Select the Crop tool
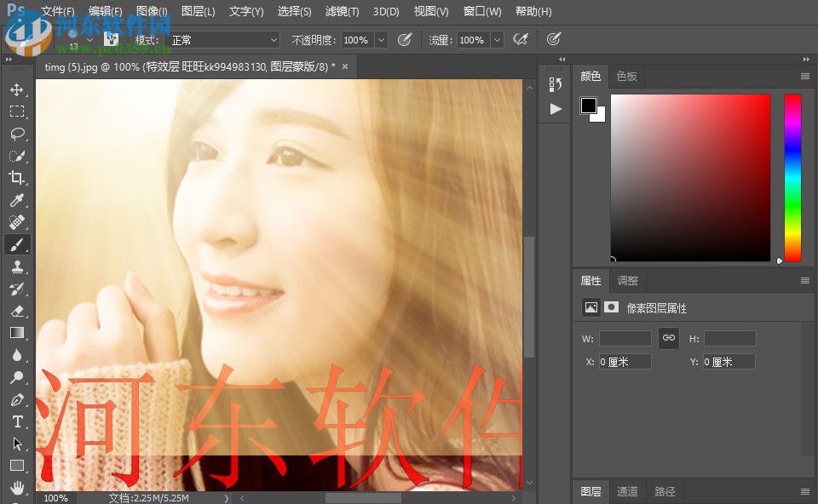The height and width of the screenshot is (504, 818). click(17, 178)
